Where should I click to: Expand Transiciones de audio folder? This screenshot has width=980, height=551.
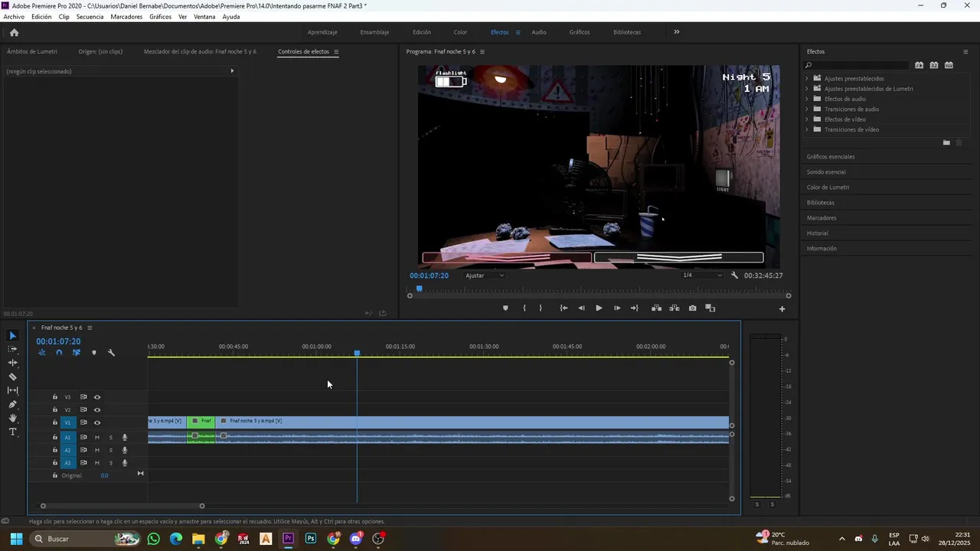(807, 109)
